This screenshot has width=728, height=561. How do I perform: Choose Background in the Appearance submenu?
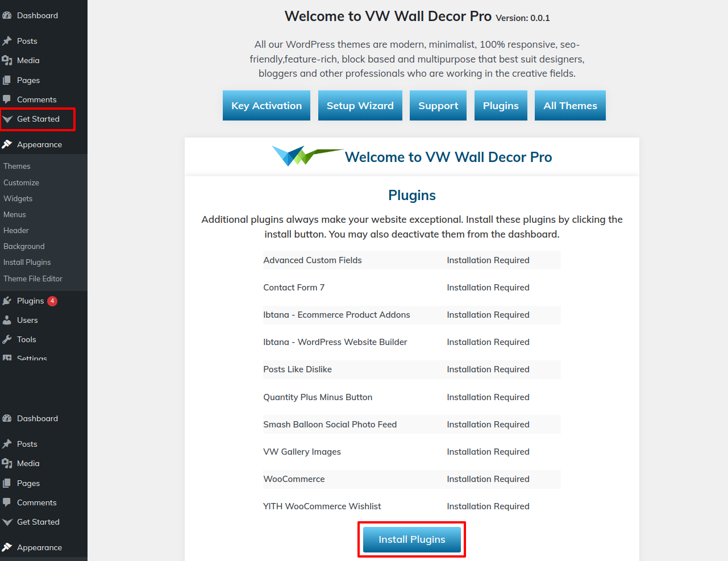pyautogui.click(x=24, y=246)
